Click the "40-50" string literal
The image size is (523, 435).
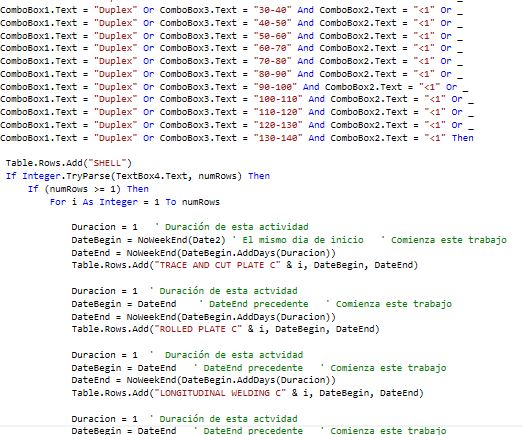(272, 23)
